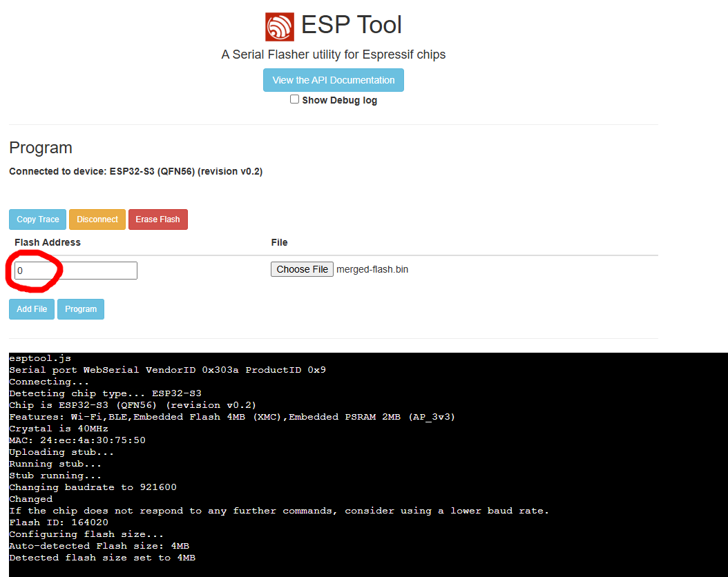Screen dimensions: 728x577
Task: Click the File column header
Action: coord(280,242)
